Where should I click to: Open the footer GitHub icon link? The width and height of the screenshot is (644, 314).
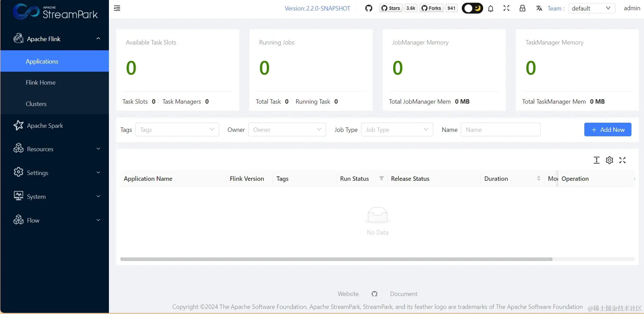click(x=374, y=294)
